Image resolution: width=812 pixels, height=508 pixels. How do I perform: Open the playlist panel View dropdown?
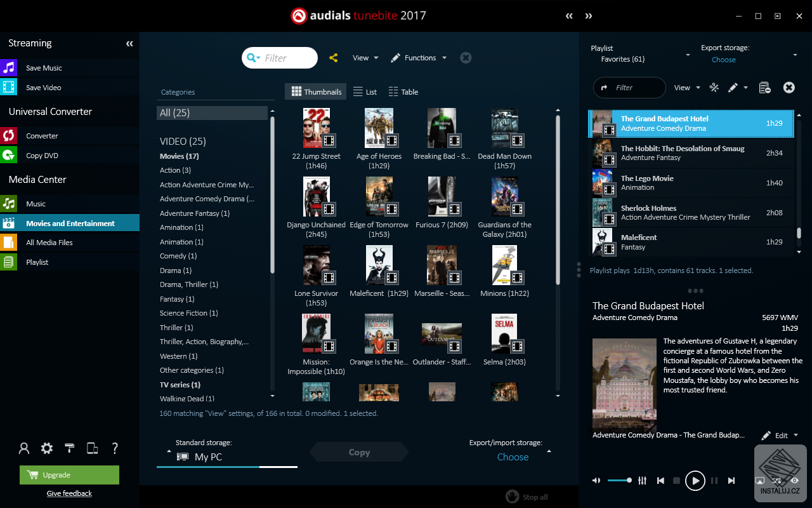pyautogui.click(x=687, y=88)
